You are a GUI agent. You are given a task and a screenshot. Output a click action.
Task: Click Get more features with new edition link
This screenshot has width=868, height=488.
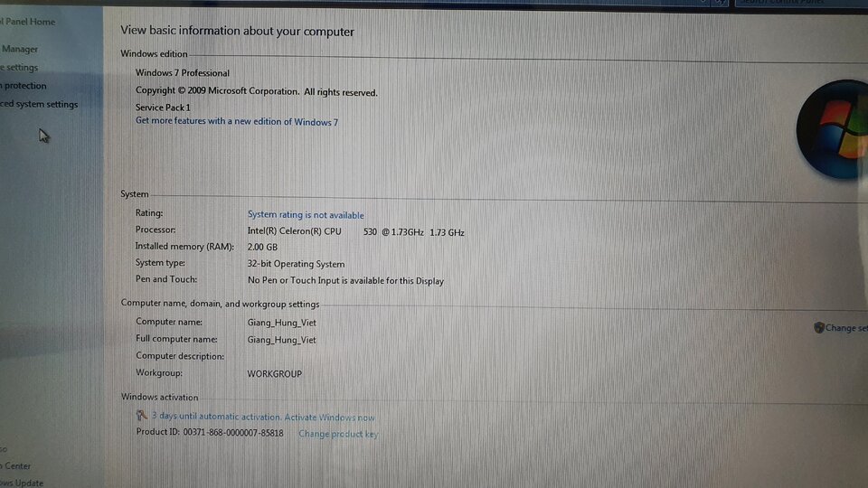[237, 121]
